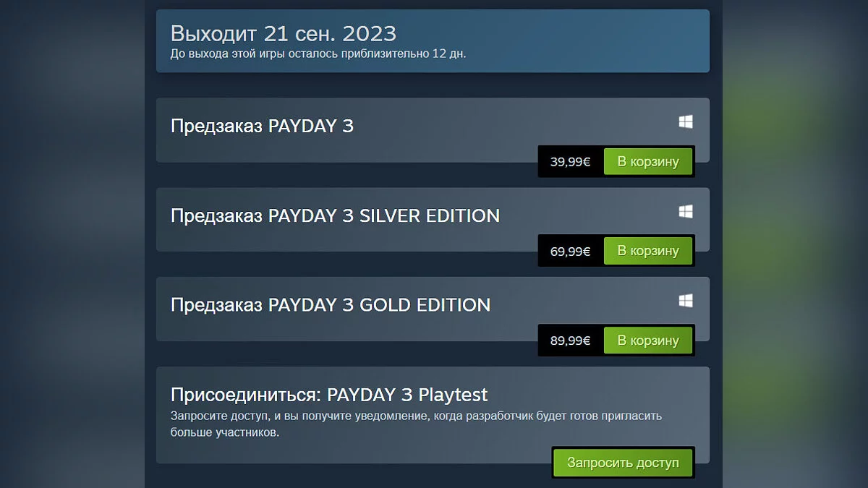Open the PAYDAY 3 GOLD EDITION title

point(331,304)
